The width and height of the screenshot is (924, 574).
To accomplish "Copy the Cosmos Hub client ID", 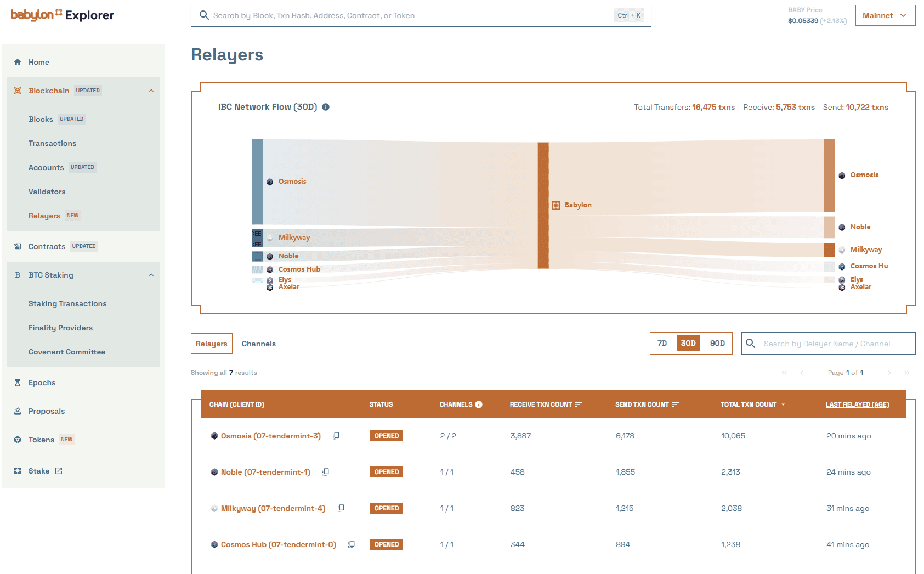I will (x=352, y=544).
